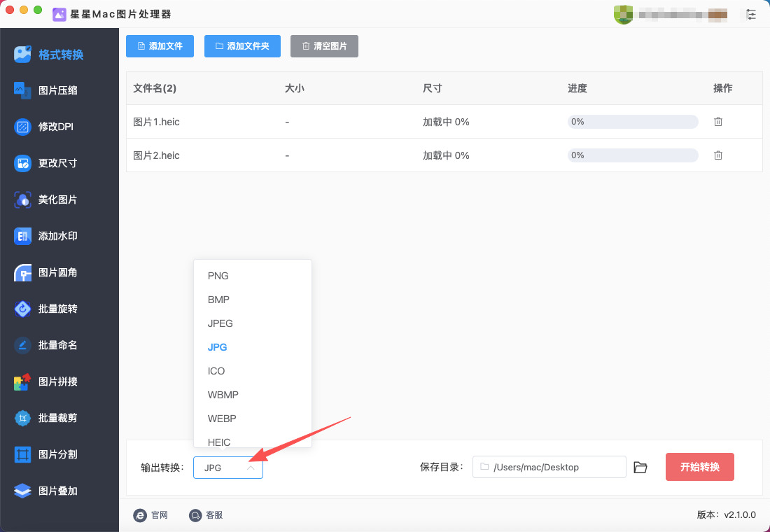The width and height of the screenshot is (770, 532).
Task: Click the 输出转换 label
Action: point(162,468)
